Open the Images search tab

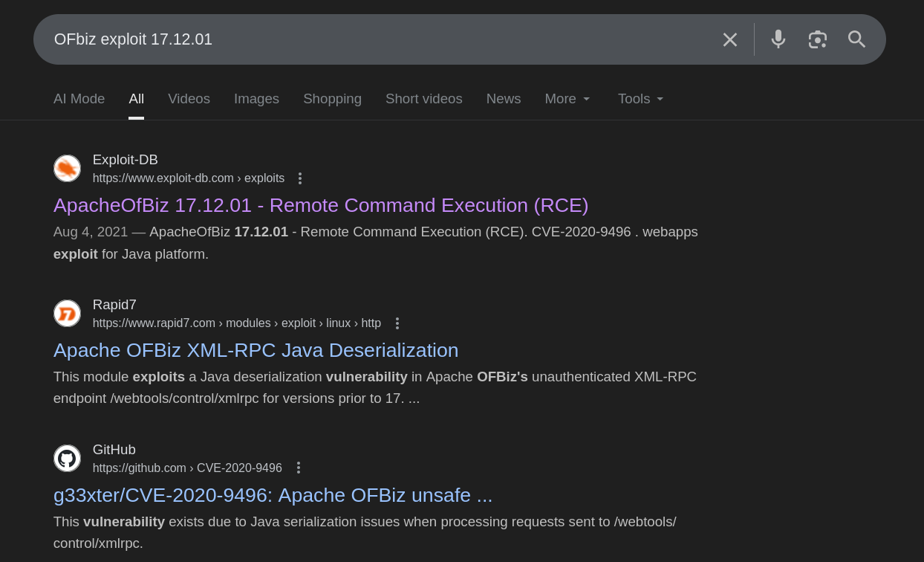pyautogui.click(x=256, y=98)
